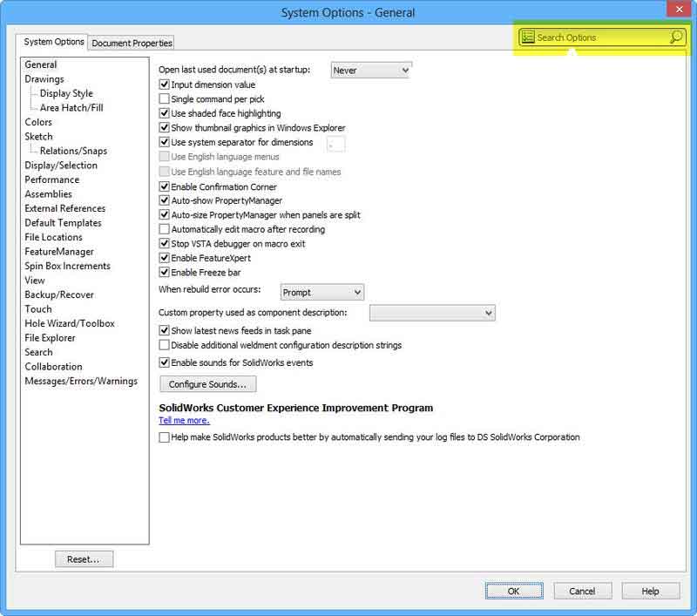Viewport: 697px width, 616px height.
Task: Open the rebuild error dropdown showing Prompt
Action: pos(321,293)
